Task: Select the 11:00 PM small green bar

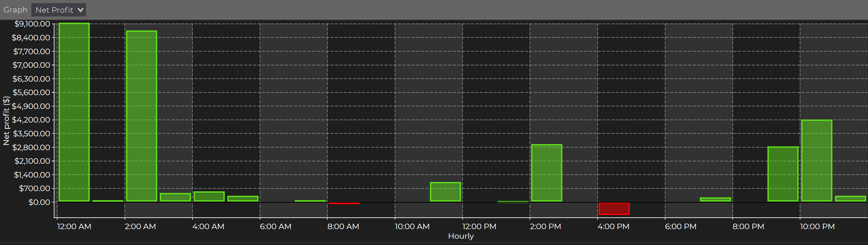Action: (850, 198)
